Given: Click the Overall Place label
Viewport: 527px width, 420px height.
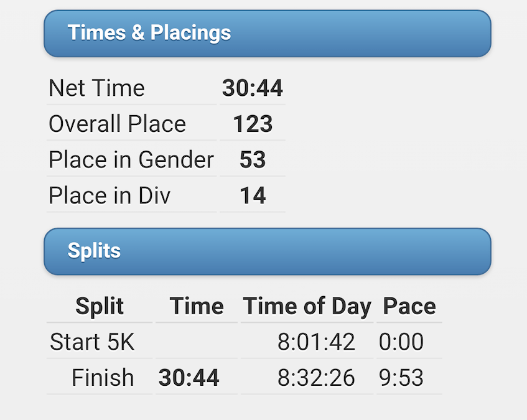Looking at the screenshot, I should point(117,124).
